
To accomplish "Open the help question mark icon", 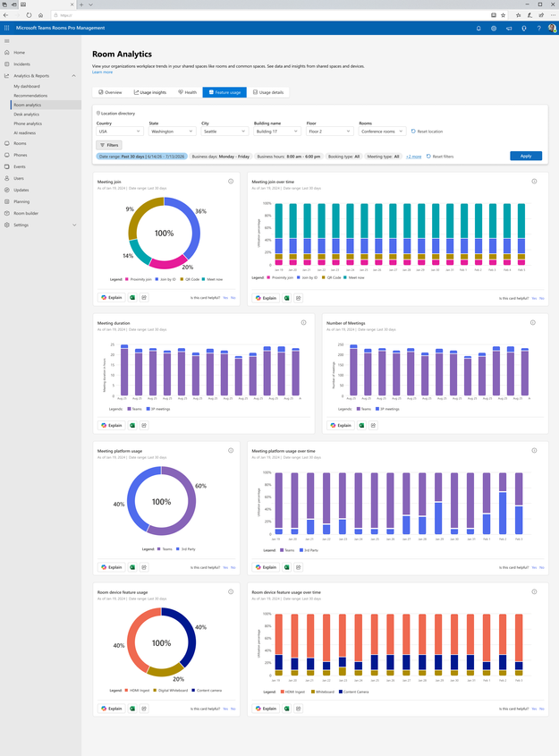I will click(538, 29).
